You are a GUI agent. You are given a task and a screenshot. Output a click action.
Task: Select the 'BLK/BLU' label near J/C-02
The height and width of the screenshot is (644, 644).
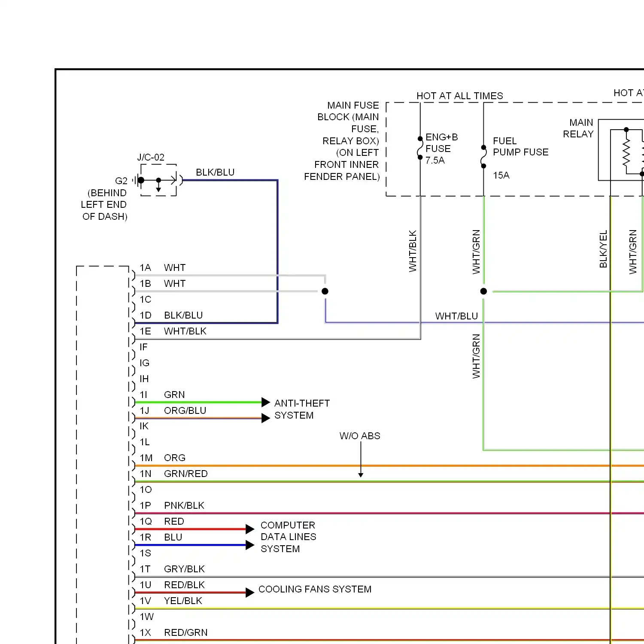click(215, 172)
